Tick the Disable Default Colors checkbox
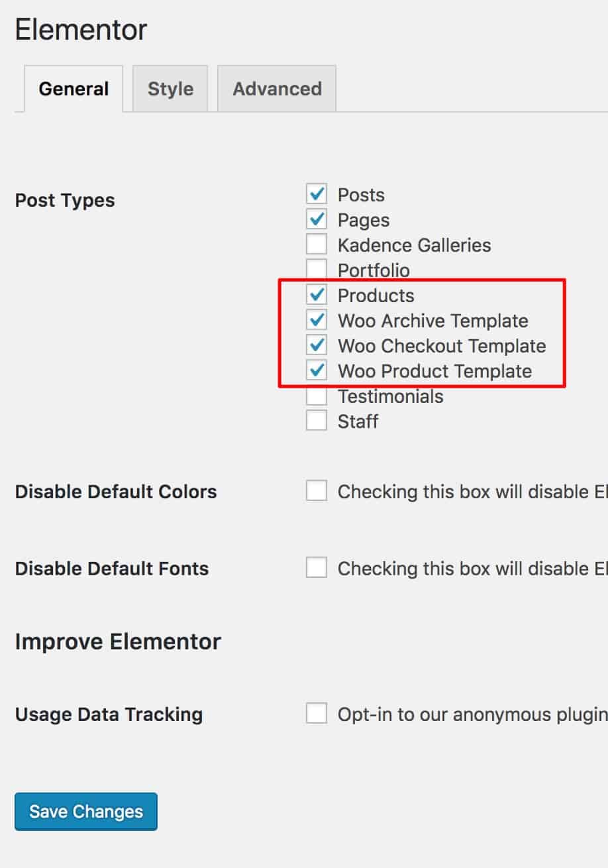Image resolution: width=608 pixels, height=868 pixels. 317,491
